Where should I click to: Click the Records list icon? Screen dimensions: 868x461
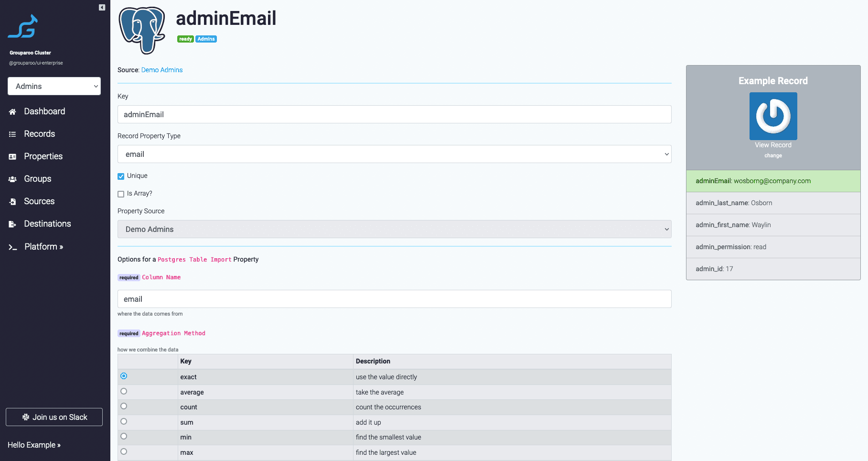pyautogui.click(x=12, y=134)
